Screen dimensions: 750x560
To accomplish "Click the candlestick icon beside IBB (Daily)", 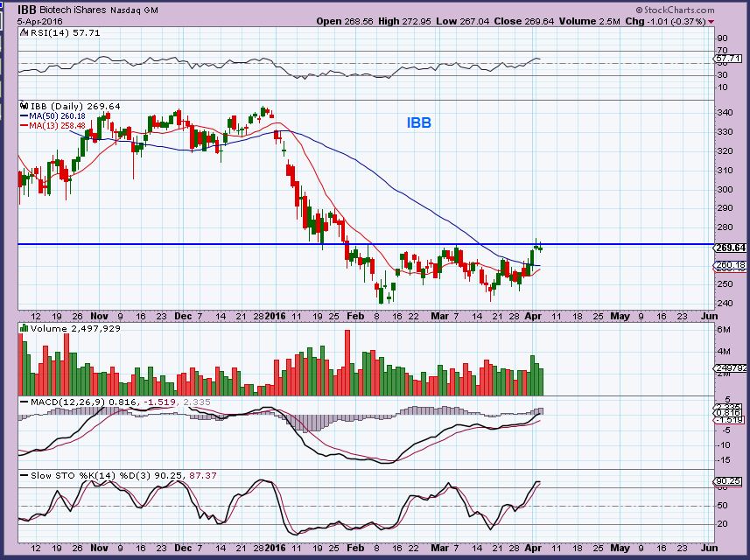I will (25, 106).
